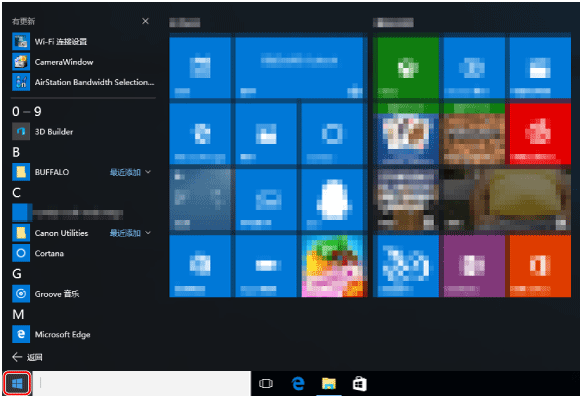Viewport: 580px width, 396px height.
Task: Click the M letter group header
Action: point(18,314)
